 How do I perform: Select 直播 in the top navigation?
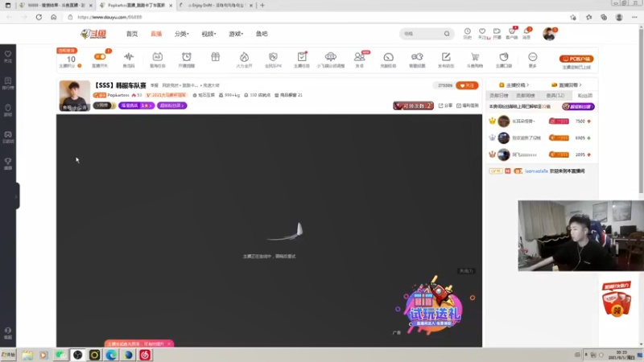[156, 34]
